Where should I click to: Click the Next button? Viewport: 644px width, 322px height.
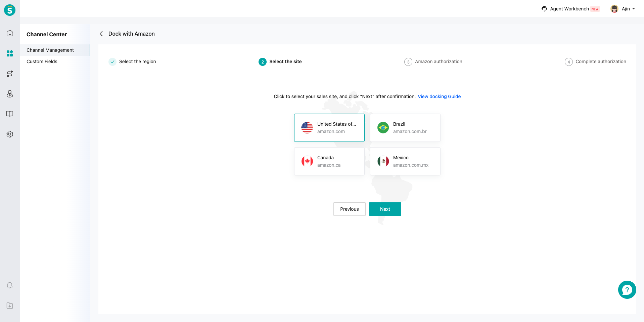(x=385, y=209)
